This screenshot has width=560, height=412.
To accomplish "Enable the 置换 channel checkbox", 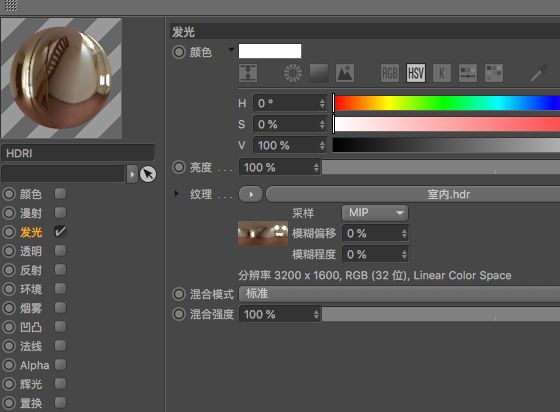I will [x=60, y=403].
